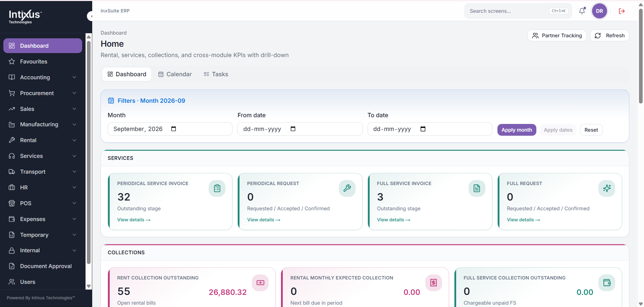Click the Transport truck icon
The width and height of the screenshot is (644, 307).
(x=12, y=172)
